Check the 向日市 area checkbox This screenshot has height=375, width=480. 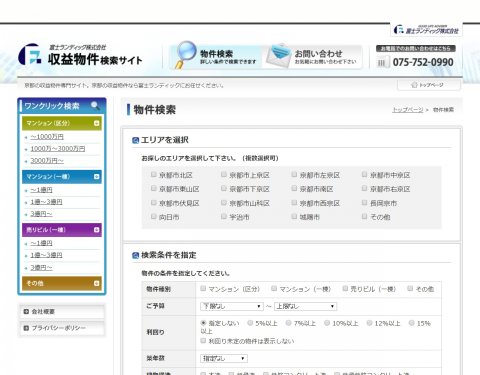[154, 217]
